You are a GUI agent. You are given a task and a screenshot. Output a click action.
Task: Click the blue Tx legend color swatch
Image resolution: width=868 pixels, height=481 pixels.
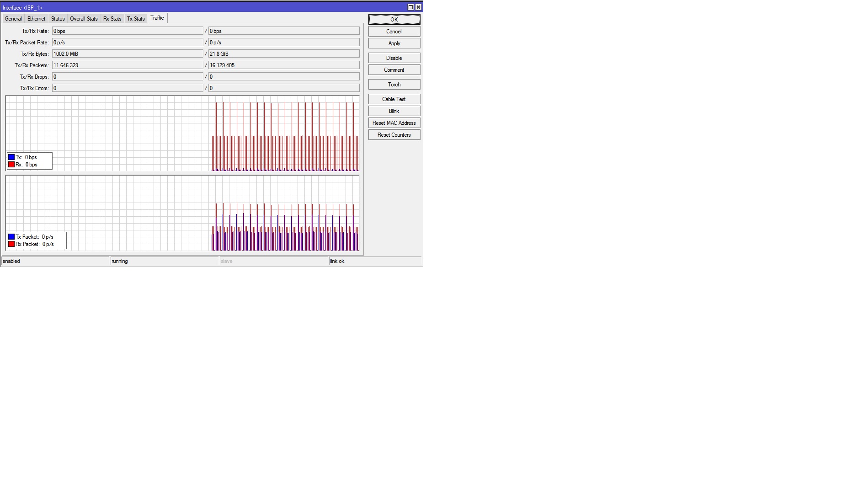coord(11,157)
